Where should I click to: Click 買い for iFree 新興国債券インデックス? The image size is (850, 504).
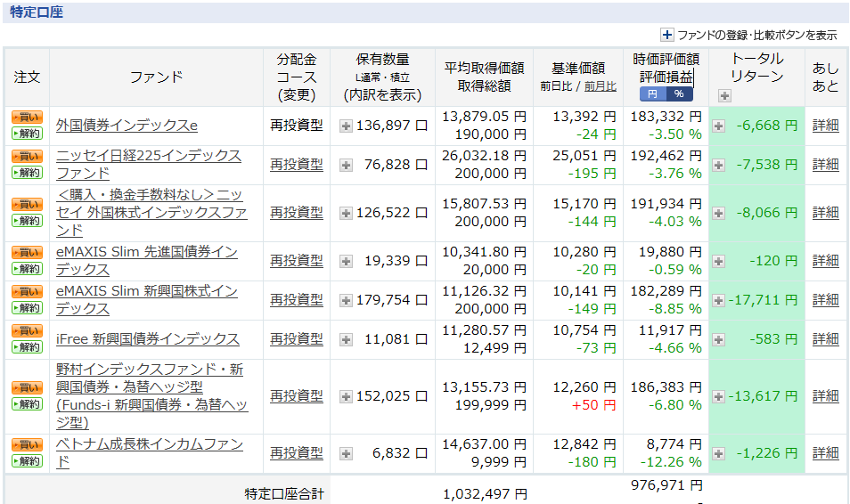(x=27, y=330)
